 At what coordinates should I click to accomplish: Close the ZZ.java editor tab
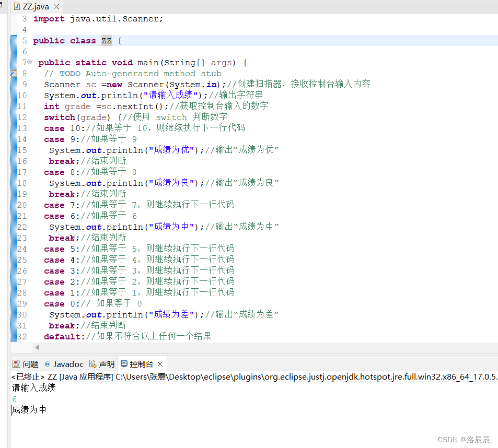tap(55, 7)
